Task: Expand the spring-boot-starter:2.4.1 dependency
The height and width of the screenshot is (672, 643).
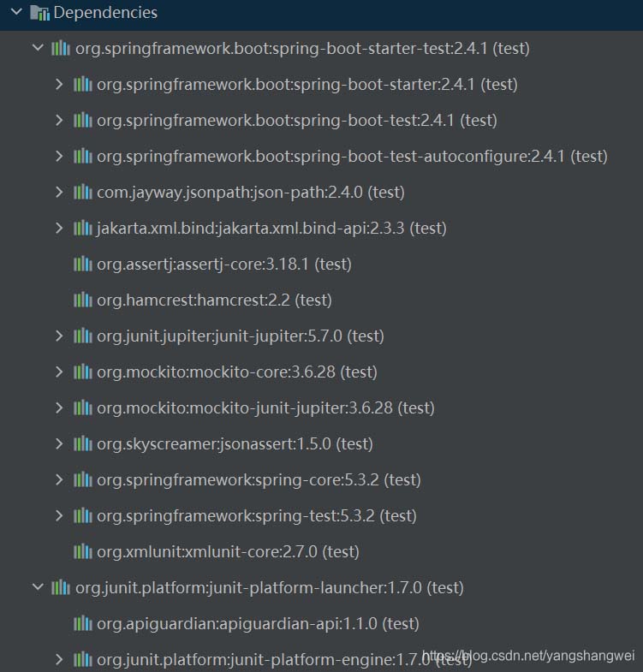Action: click(x=59, y=84)
